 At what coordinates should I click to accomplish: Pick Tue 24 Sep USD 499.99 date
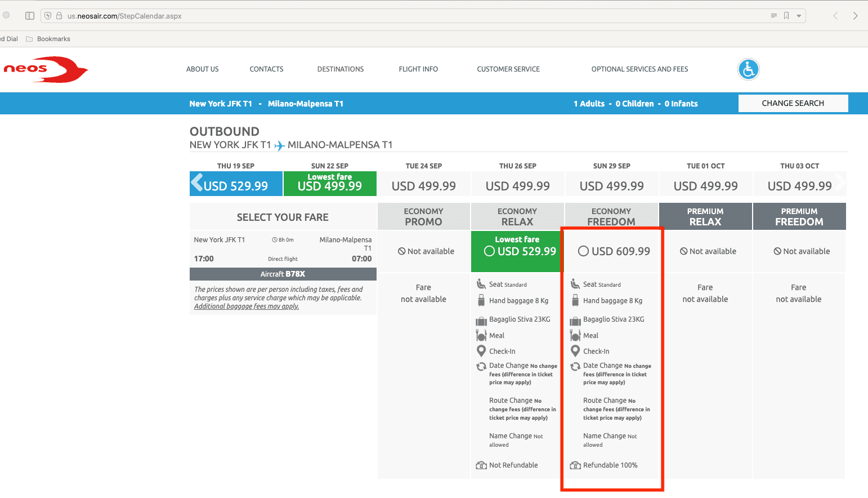click(x=423, y=185)
